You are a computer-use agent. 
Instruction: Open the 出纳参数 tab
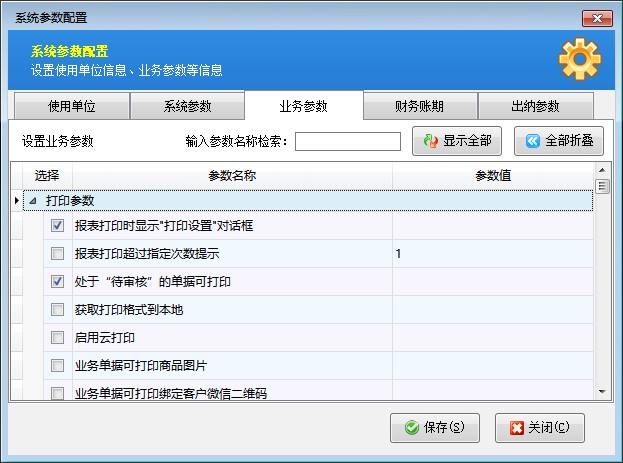pos(535,106)
